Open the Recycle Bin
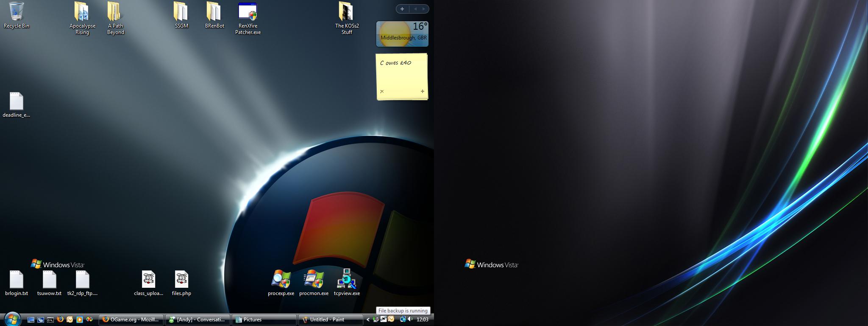 click(16, 12)
